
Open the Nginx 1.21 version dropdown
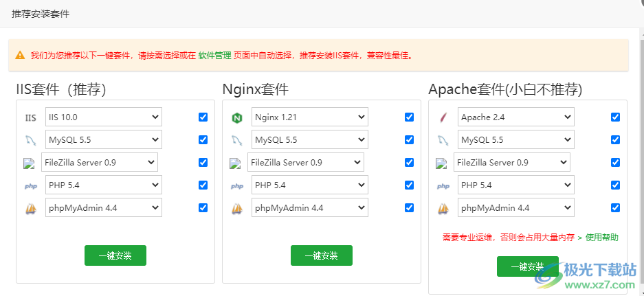pyautogui.click(x=310, y=117)
